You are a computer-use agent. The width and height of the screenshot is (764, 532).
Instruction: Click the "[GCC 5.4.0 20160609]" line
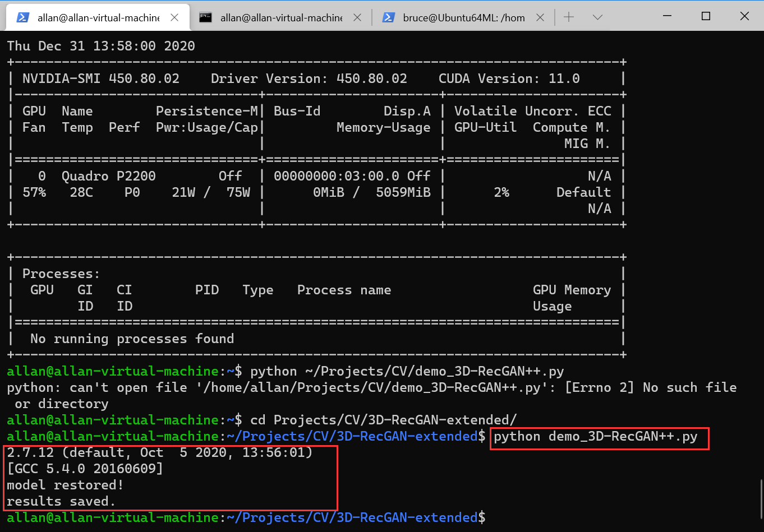85,469
